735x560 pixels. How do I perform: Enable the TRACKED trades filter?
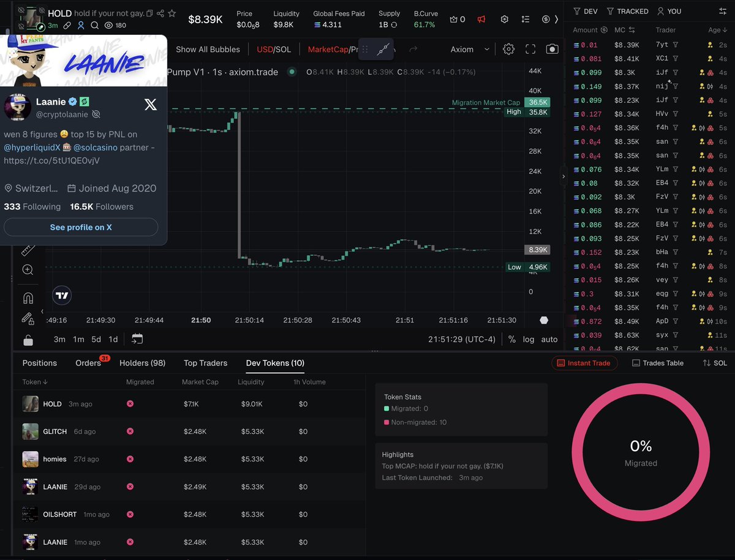click(627, 11)
